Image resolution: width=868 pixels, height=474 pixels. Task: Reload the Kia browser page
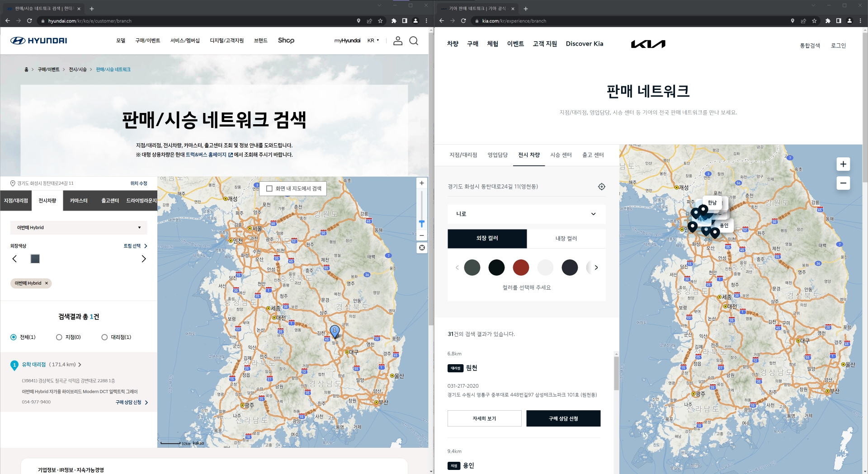[x=463, y=21]
